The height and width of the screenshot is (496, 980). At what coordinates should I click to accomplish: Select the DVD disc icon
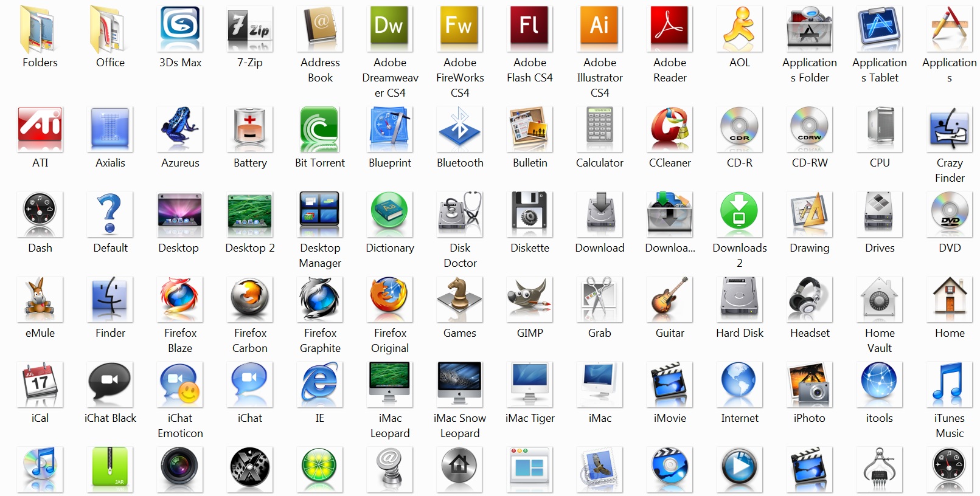tap(950, 214)
